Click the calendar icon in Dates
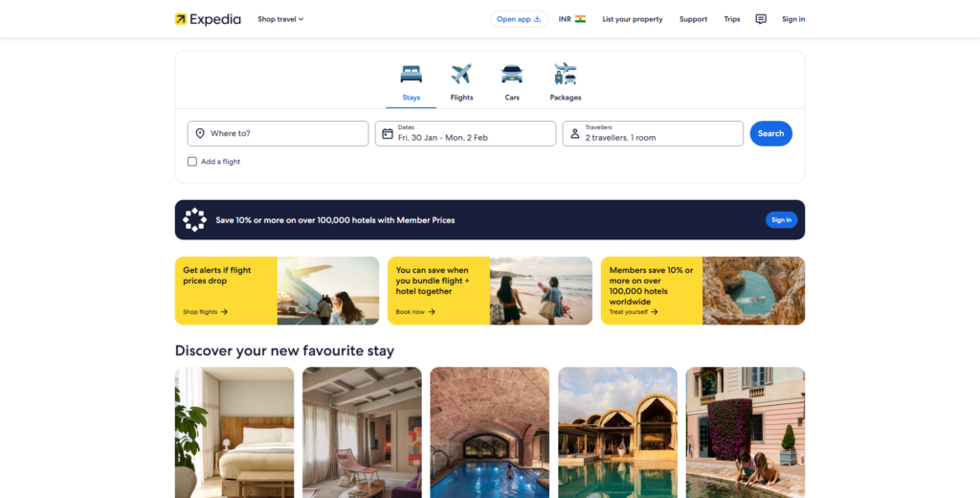The width and height of the screenshot is (980, 498). [x=388, y=133]
